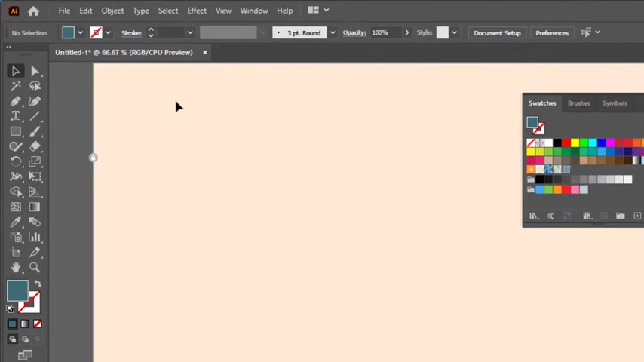Expand the Opacity arrow

407,32
